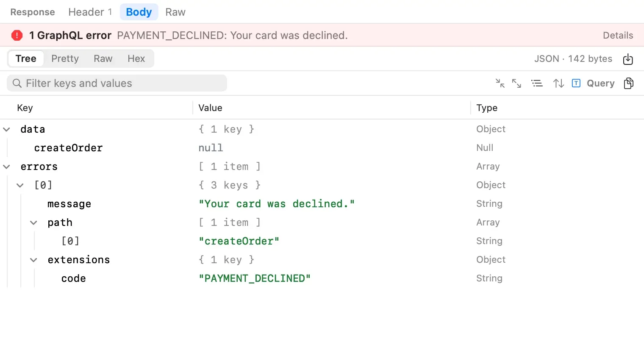Click the indented list outline icon
644x356 pixels.
[537, 83]
